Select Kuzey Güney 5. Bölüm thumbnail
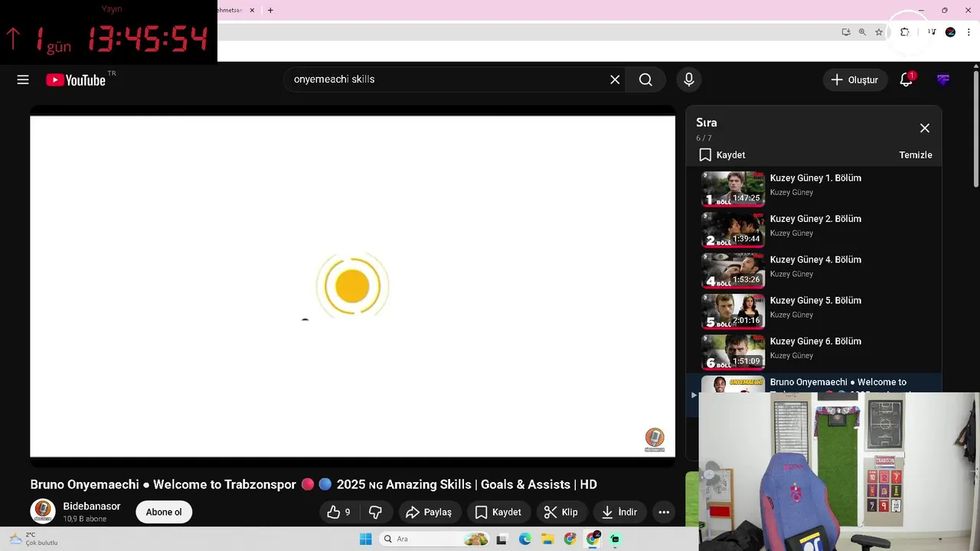Viewport: 980px width, 551px height. pyautogui.click(x=733, y=311)
